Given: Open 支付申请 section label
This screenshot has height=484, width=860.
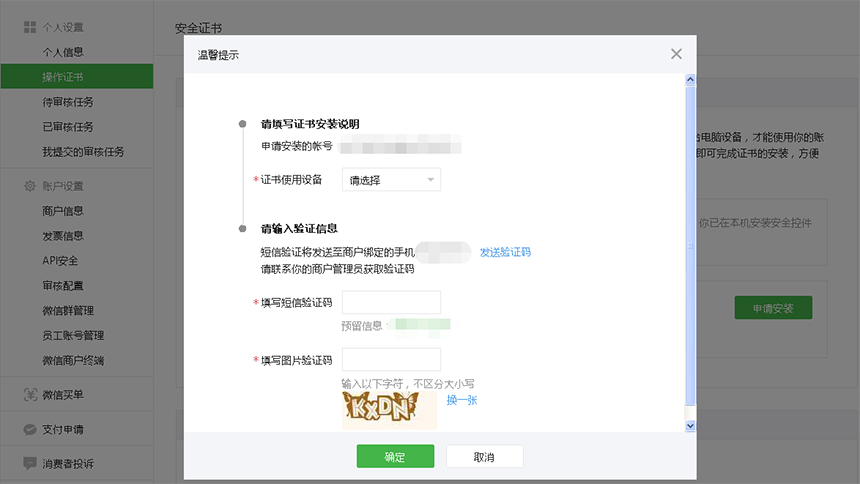Looking at the screenshot, I should point(63,430).
